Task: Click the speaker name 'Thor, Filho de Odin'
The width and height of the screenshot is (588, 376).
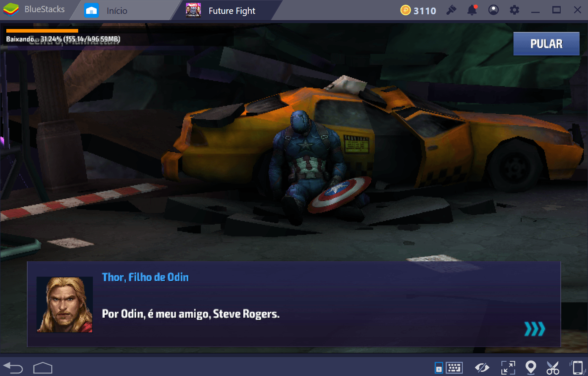Action: click(x=145, y=277)
